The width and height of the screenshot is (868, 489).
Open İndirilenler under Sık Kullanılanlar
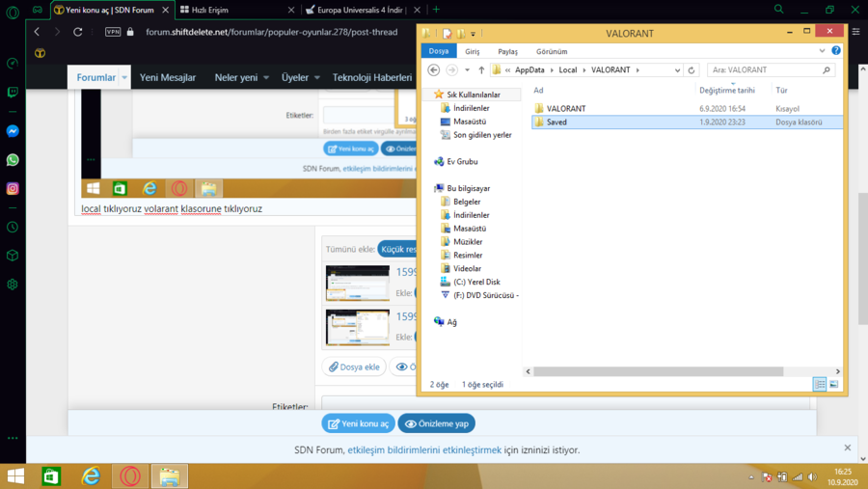tap(471, 108)
